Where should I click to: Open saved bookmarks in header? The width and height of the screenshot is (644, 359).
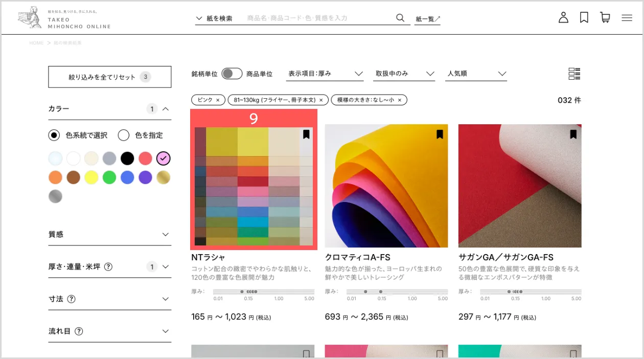[x=584, y=18]
